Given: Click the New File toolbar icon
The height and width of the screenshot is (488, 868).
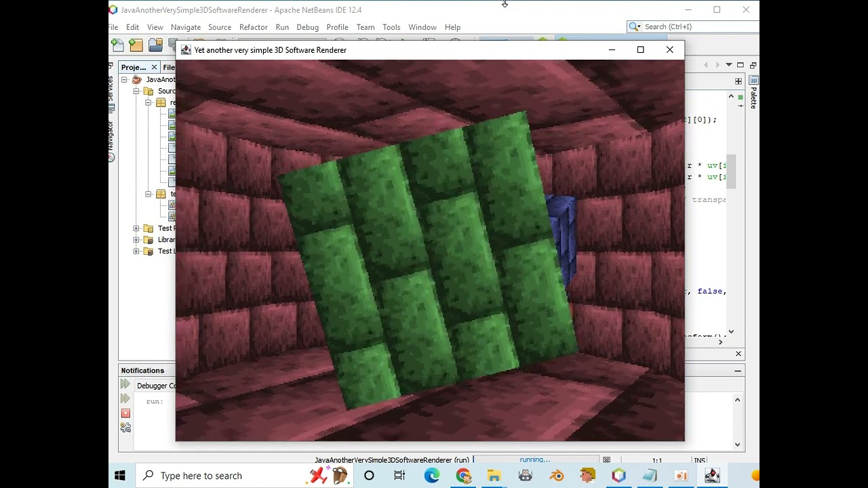Looking at the screenshot, I should click(117, 45).
